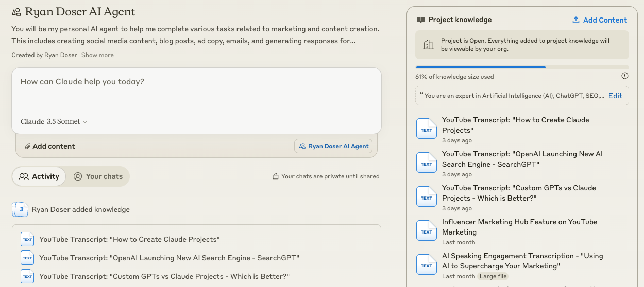Click Created by Ryan Doser text

click(x=44, y=55)
